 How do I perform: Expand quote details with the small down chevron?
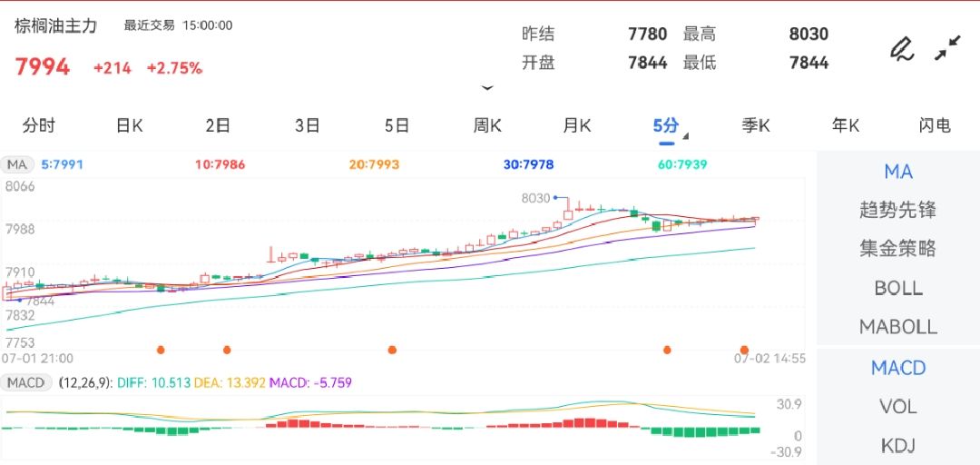[487, 87]
